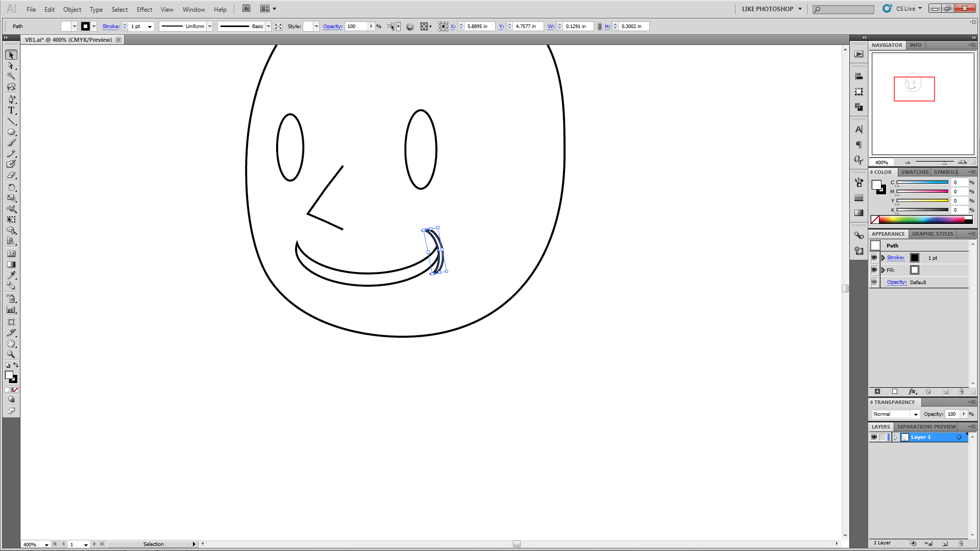
Task: Toggle Stroke attribute visibility in Appearance
Action: [874, 258]
